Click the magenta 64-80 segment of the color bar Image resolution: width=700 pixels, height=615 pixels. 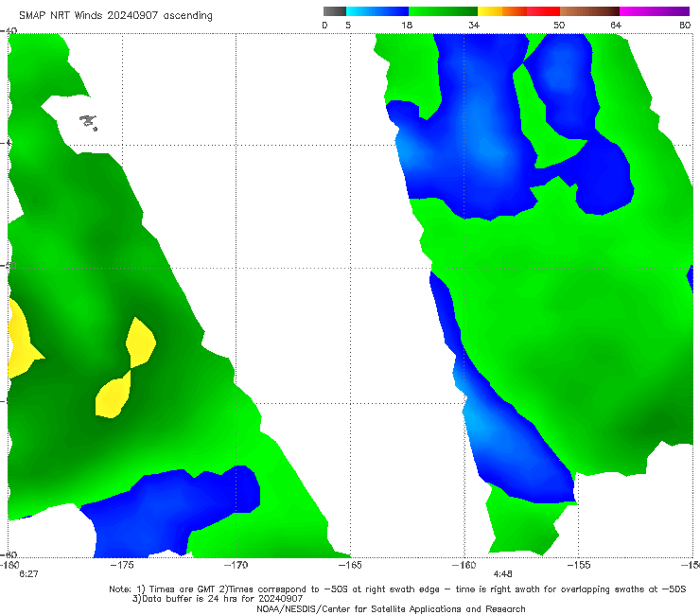click(655, 11)
